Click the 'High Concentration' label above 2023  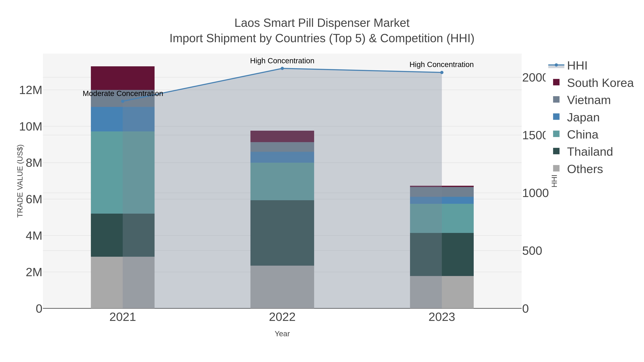[441, 65]
